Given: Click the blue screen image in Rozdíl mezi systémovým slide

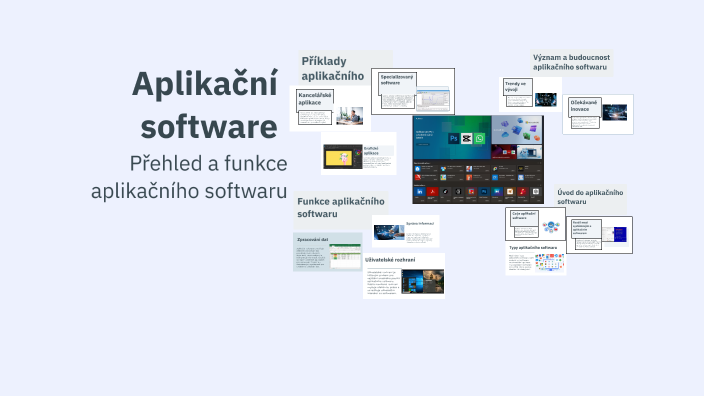Looking at the screenshot, I should point(620,234).
